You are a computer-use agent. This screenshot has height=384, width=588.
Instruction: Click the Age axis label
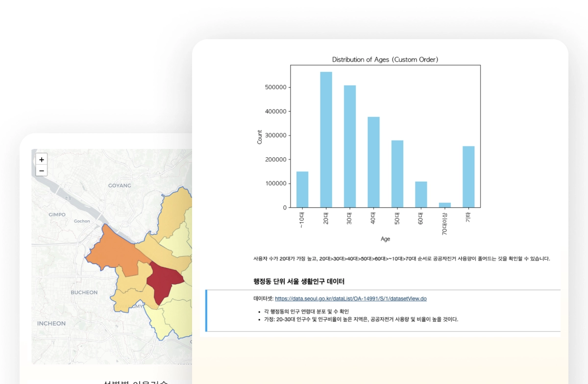click(386, 239)
